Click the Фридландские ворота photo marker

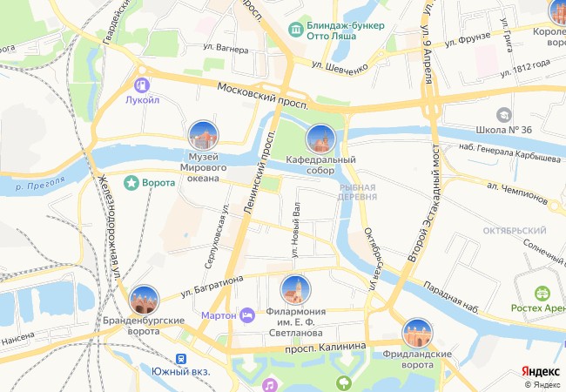pos(418,334)
